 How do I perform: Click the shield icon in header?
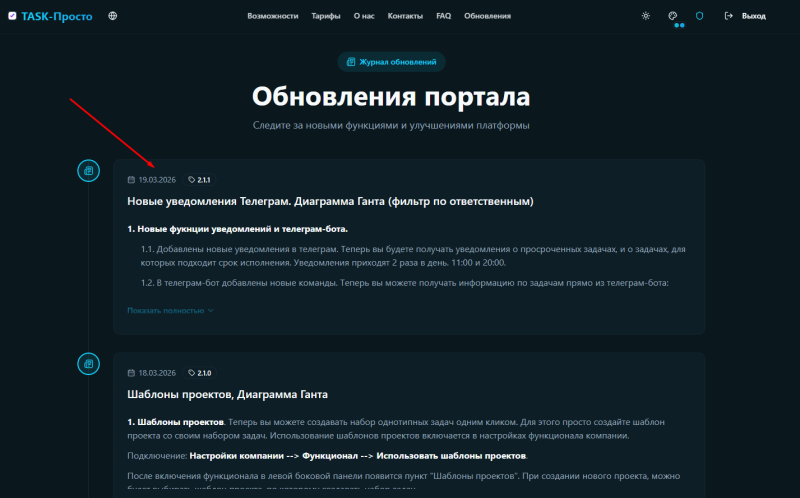700,16
